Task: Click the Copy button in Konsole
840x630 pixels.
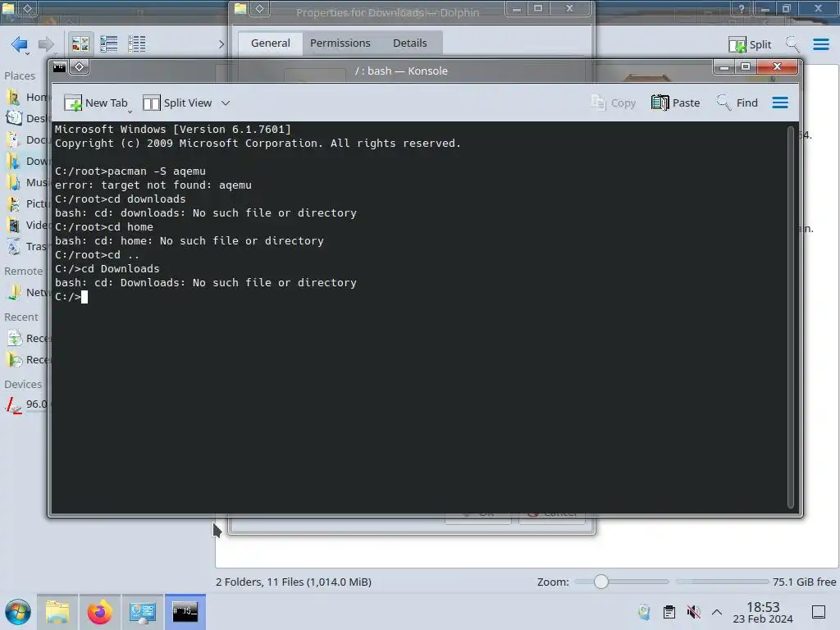Action: [614, 103]
